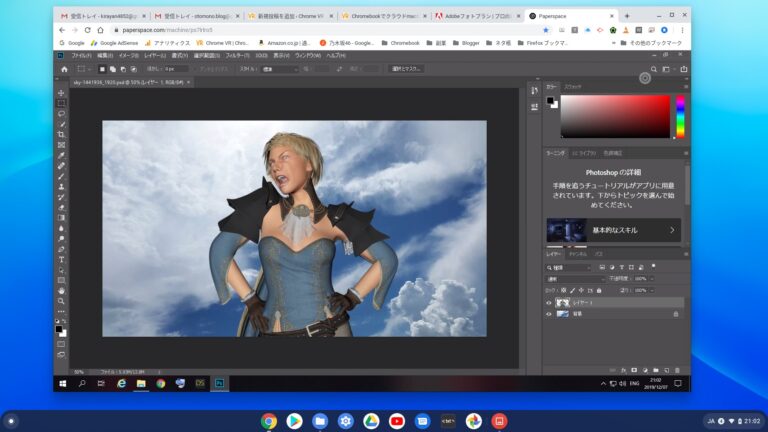Screen dimensions: 768x432
Task: Select the Clone Stamp tool
Action: pos(61,187)
